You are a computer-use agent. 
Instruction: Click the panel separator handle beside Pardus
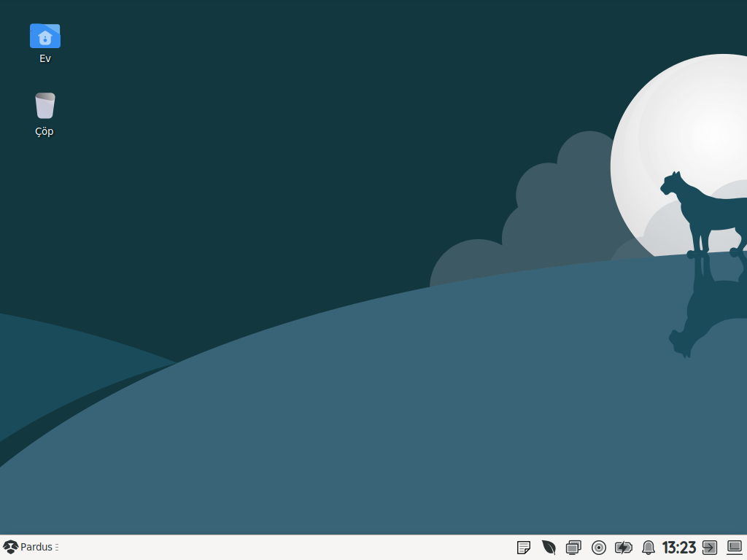coord(57,547)
